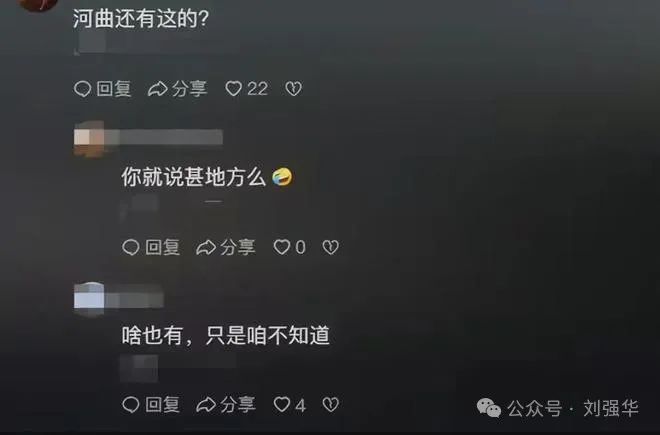Image resolution: width=660 pixels, height=435 pixels.
Task: Like the 你就说甚地方么 comment with 0 likes
Action: point(282,247)
